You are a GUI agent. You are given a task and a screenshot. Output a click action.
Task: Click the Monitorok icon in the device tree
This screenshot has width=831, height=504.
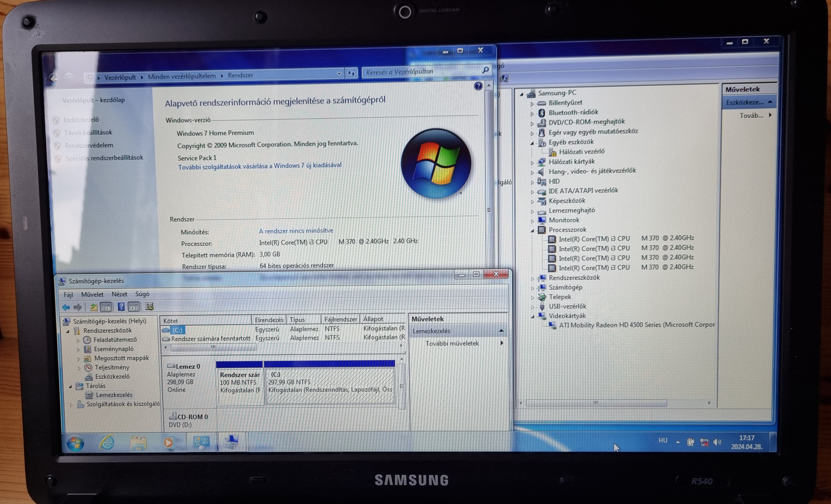[x=542, y=220]
